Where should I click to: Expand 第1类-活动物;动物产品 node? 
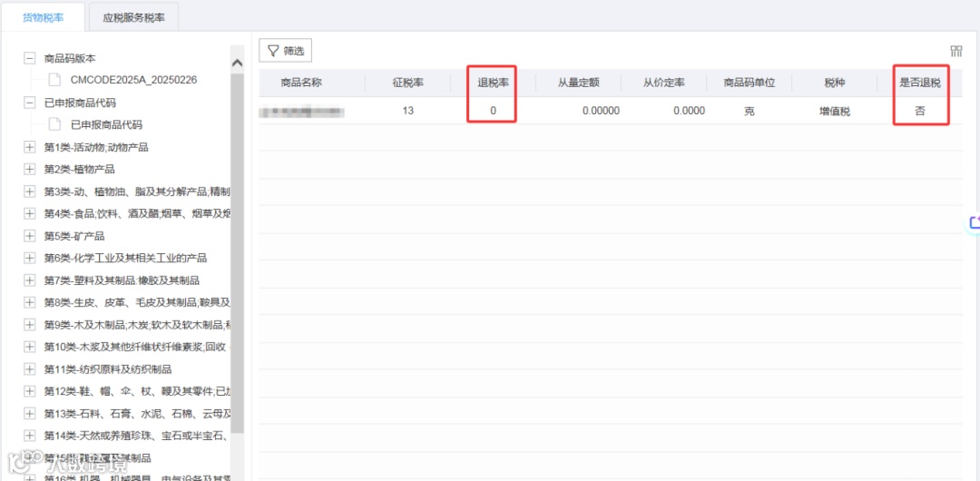[29, 148]
